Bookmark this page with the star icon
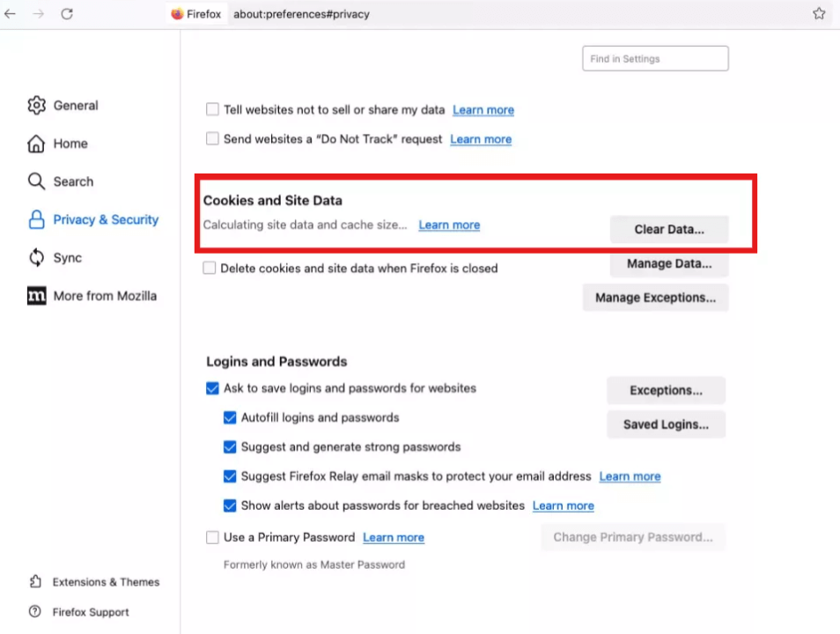 (x=819, y=13)
